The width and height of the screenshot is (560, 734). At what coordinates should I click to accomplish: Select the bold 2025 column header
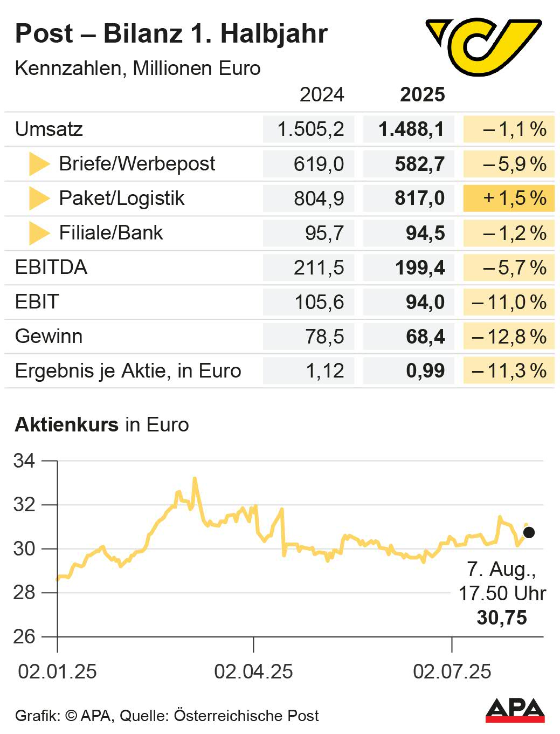[x=422, y=94]
